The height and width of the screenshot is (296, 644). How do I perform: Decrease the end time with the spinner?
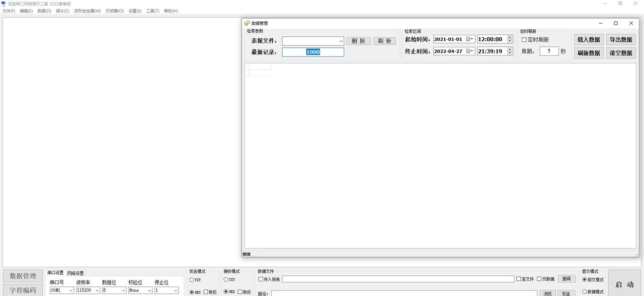pos(510,53)
